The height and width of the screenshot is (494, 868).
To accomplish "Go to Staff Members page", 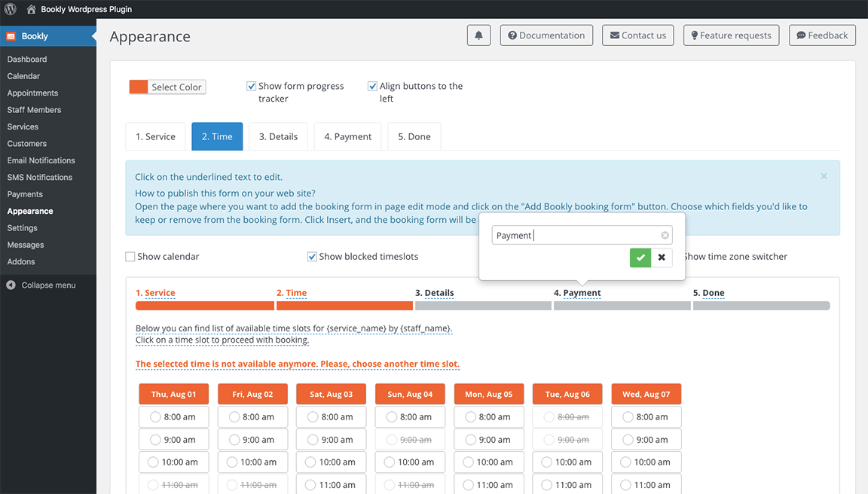I will click(x=35, y=110).
